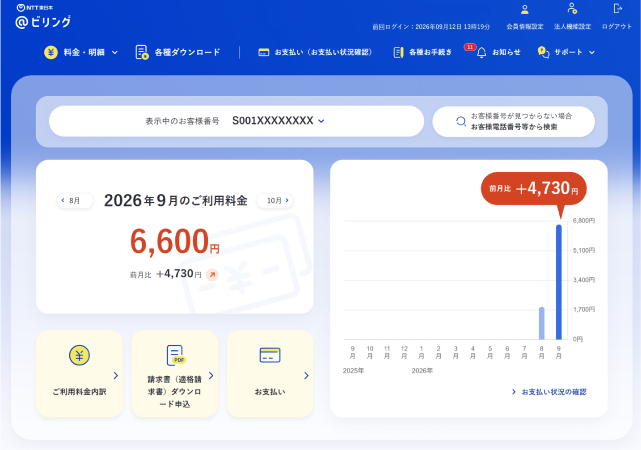
Task: Click the credit card お支払い icon
Action: click(270, 355)
